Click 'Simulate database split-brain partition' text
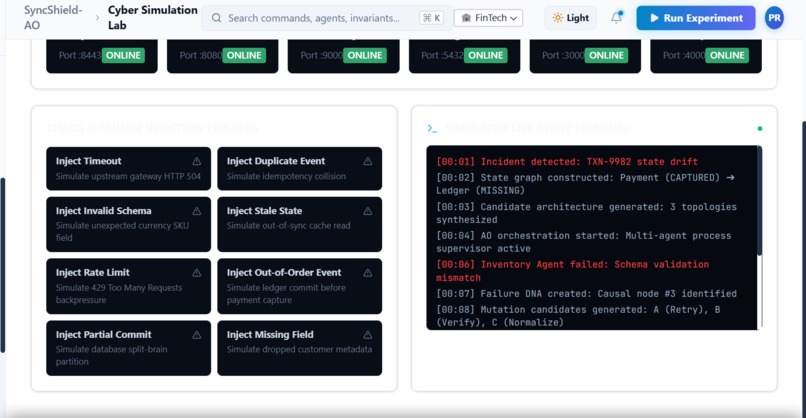The width and height of the screenshot is (806, 418). pos(112,355)
